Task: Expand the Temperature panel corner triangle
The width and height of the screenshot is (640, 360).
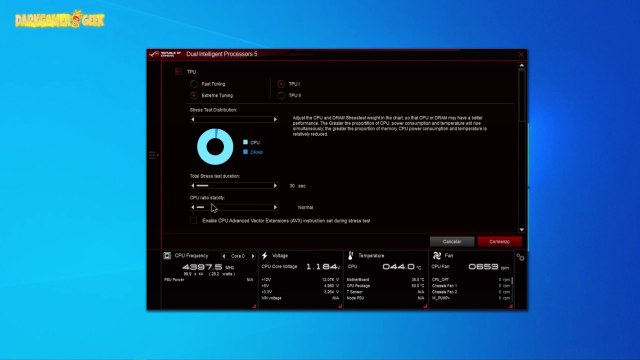Action: tap(425, 306)
